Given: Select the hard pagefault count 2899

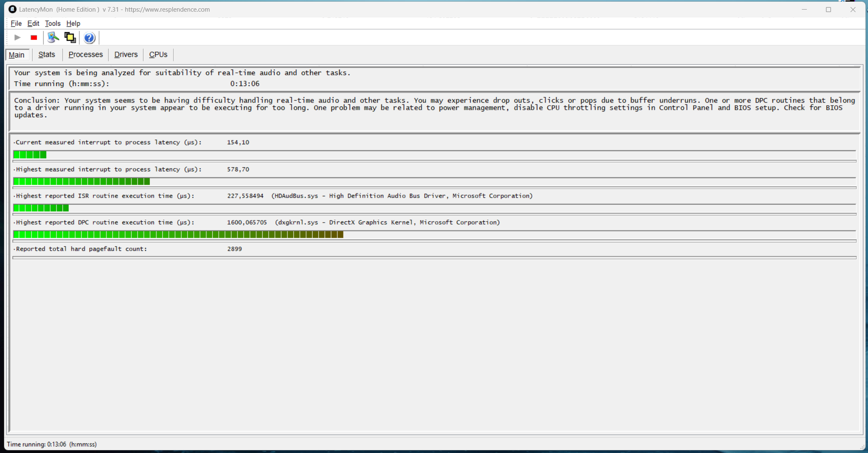Looking at the screenshot, I should 235,249.
